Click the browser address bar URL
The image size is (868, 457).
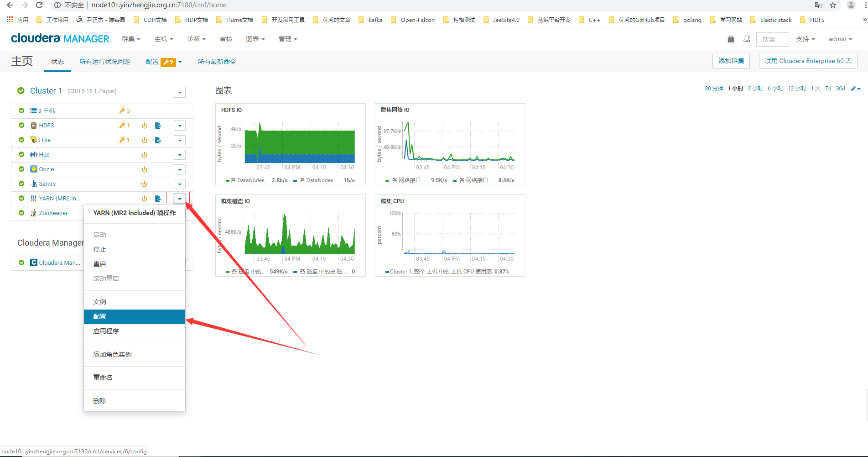159,5
